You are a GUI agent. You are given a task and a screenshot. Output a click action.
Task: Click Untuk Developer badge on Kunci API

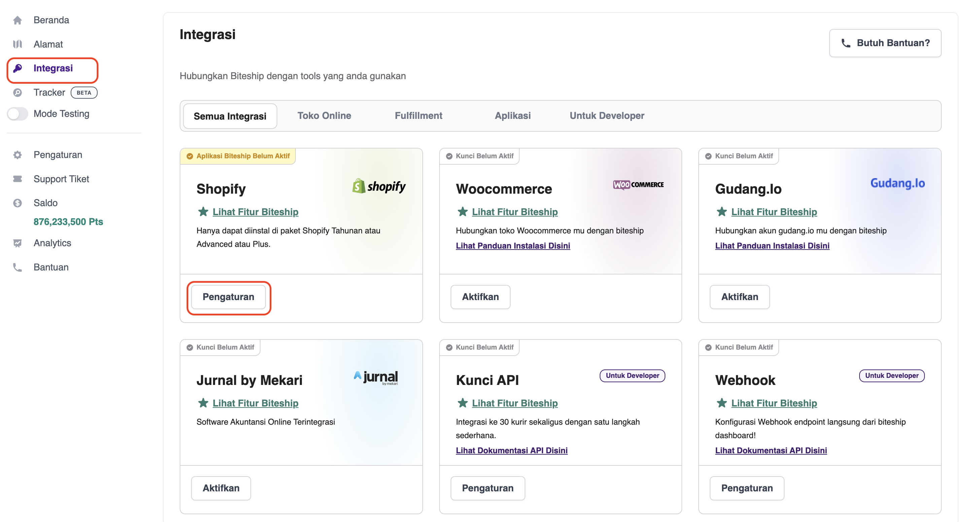[632, 376]
